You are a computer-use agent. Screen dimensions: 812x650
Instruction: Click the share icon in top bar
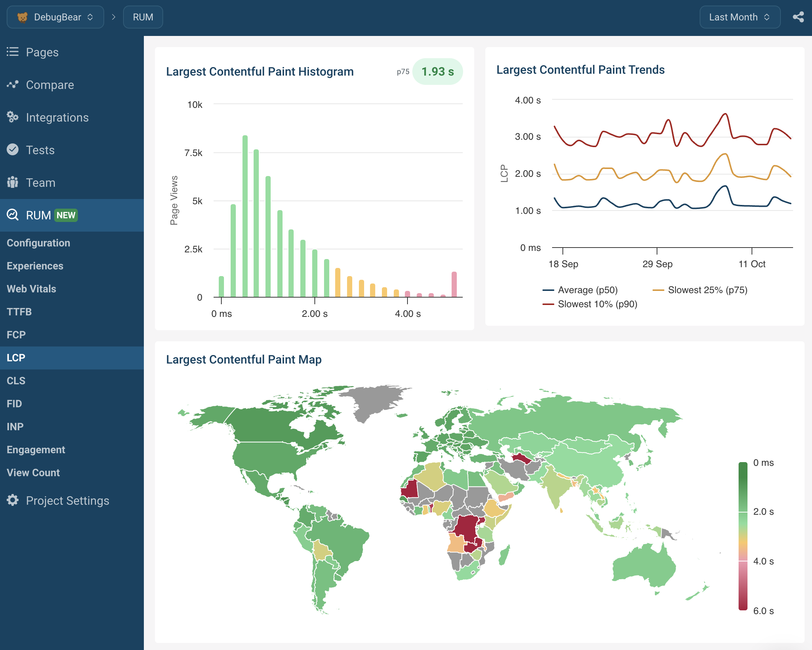798,17
